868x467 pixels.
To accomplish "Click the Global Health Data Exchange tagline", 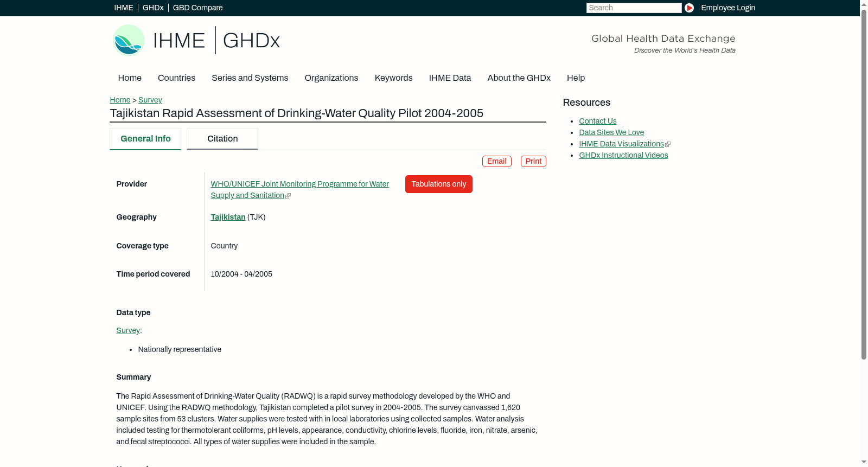I will (x=663, y=39).
